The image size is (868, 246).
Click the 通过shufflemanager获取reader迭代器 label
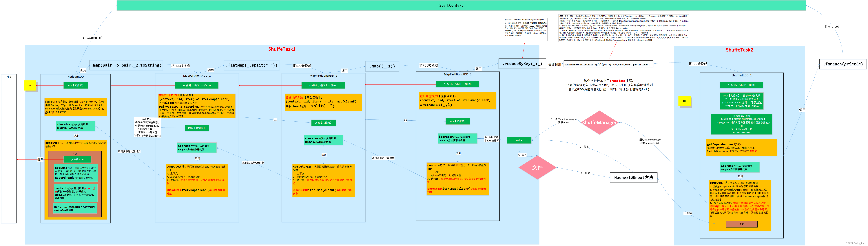(650, 141)
